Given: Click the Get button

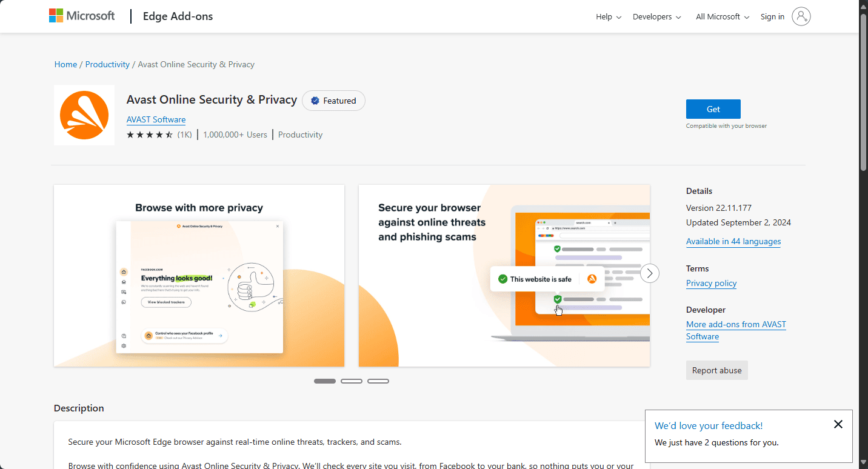Looking at the screenshot, I should click(713, 109).
